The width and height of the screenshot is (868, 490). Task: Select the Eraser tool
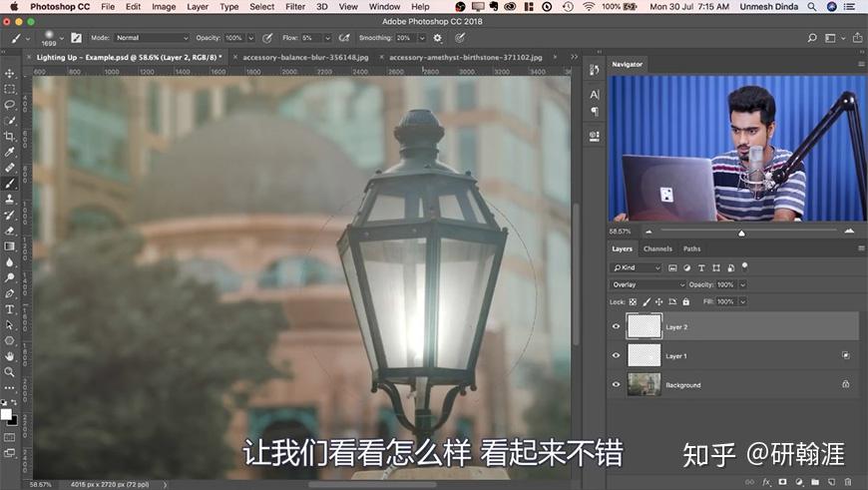9,231
